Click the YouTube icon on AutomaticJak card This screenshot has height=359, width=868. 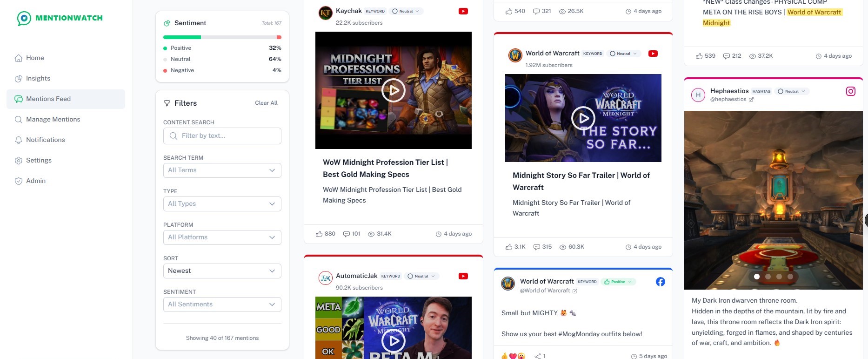click(x=463, y=276)
